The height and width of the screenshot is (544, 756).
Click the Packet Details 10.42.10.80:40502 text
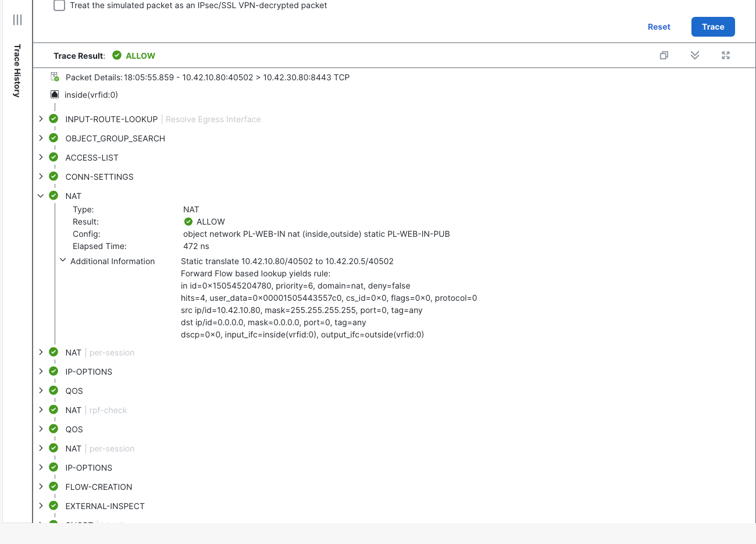click(217, 77)
